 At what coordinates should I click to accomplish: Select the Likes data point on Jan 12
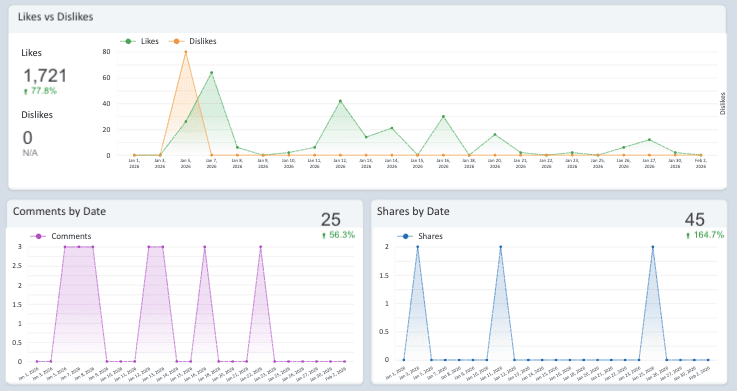(340, 101)
